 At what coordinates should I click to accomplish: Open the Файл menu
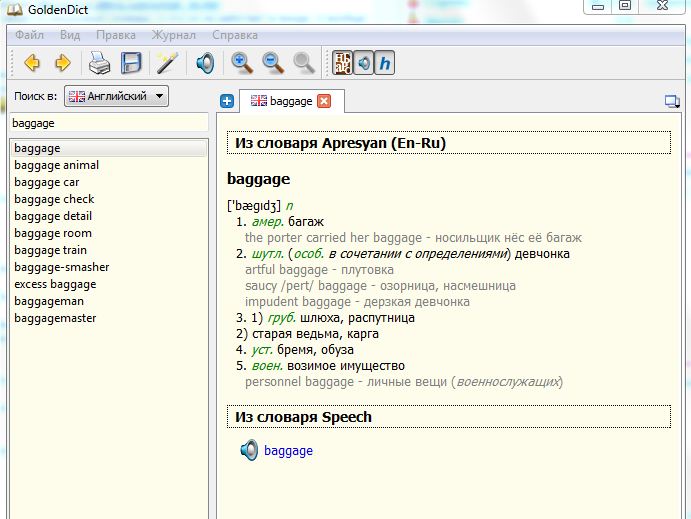[29, 35]
